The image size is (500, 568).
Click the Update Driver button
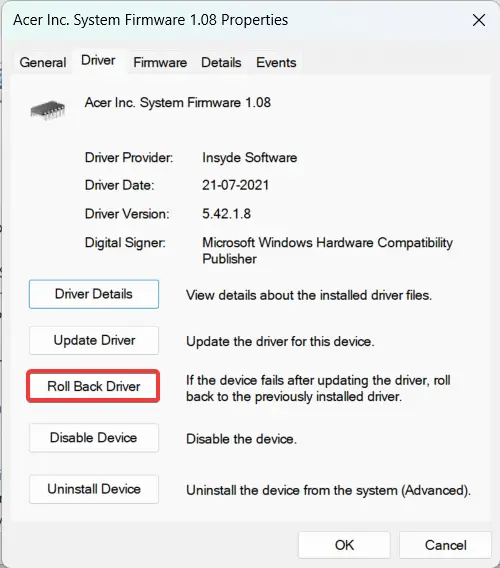click(x=94, y=341)
